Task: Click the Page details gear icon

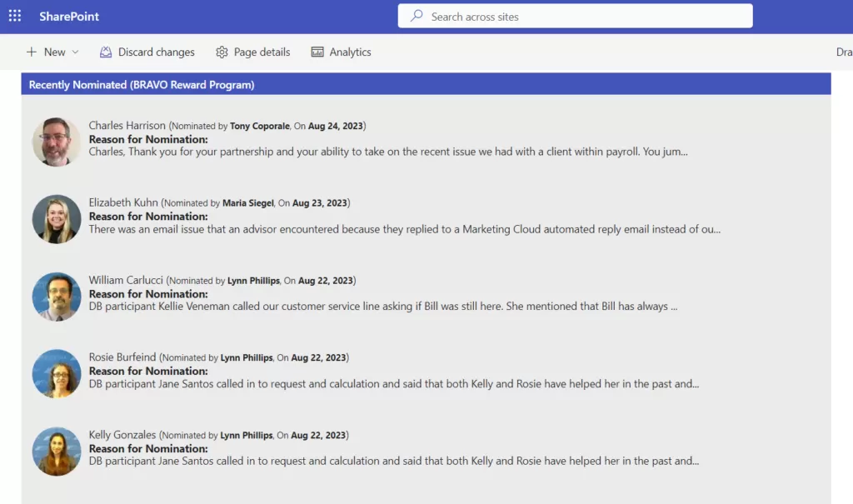Action: pyautogui.click(x=222, y=52)
